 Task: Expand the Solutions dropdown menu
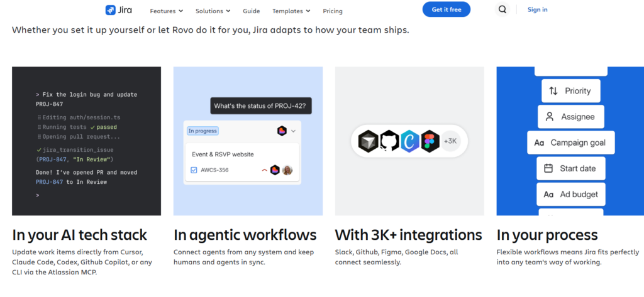point(213,11)
